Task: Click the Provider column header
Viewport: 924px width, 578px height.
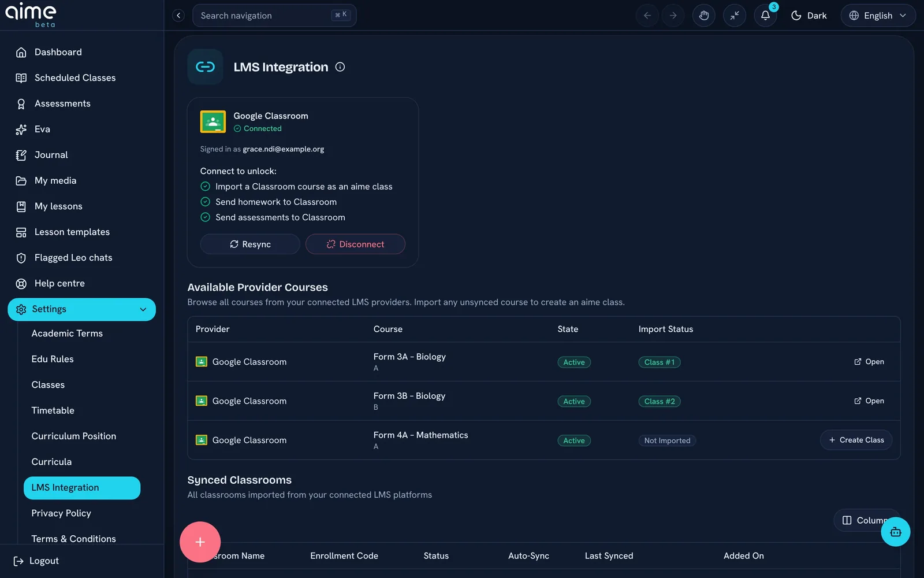Action: point(213,329)
